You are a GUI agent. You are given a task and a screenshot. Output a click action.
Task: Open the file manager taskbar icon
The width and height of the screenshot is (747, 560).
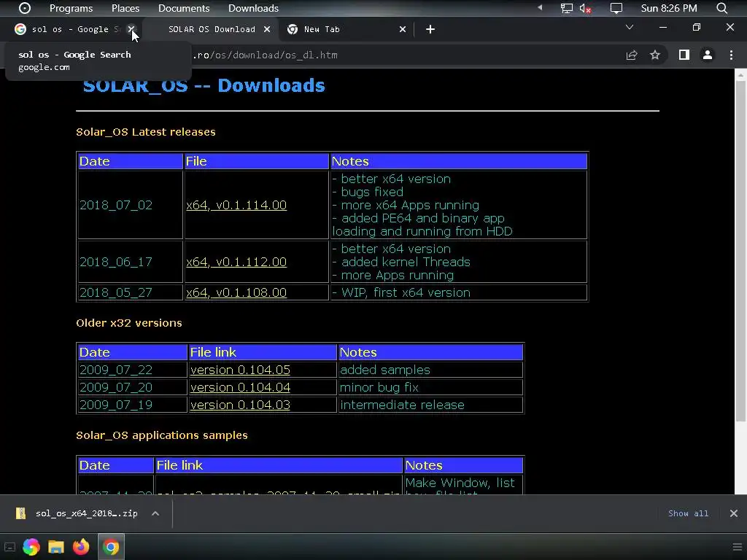(x=55, y=547)
